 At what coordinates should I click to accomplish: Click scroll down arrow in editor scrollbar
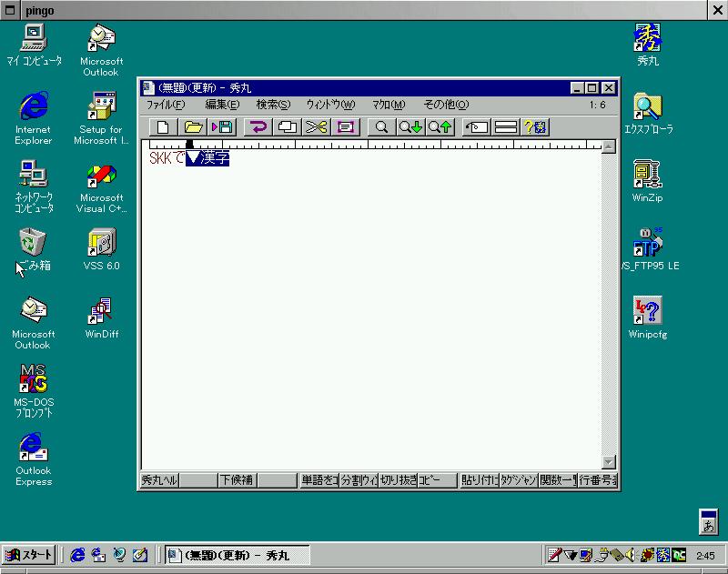608,462
